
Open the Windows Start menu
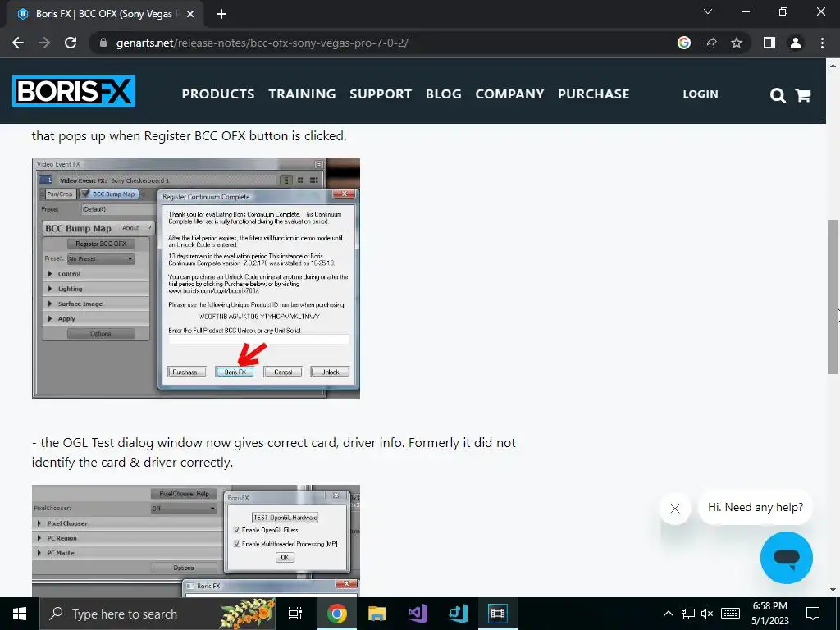coord(20,614)
